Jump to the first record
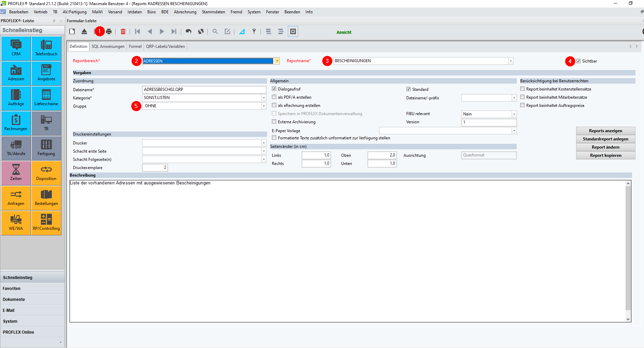Screen dimensions: 644x348 pyautogui.click(x=137, y=32)
